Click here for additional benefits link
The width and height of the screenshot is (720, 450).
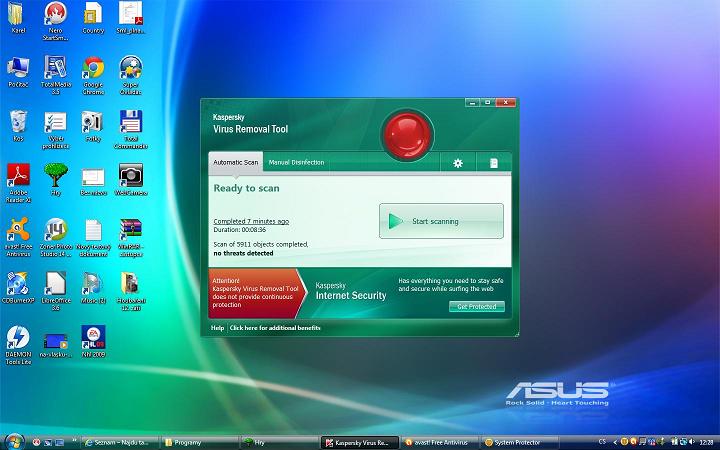tap(275, 328)
